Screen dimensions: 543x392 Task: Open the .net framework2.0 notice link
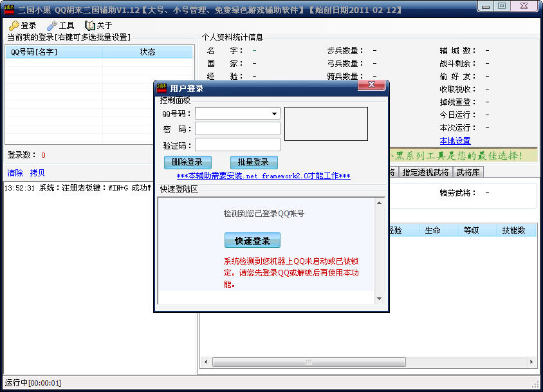263,176
